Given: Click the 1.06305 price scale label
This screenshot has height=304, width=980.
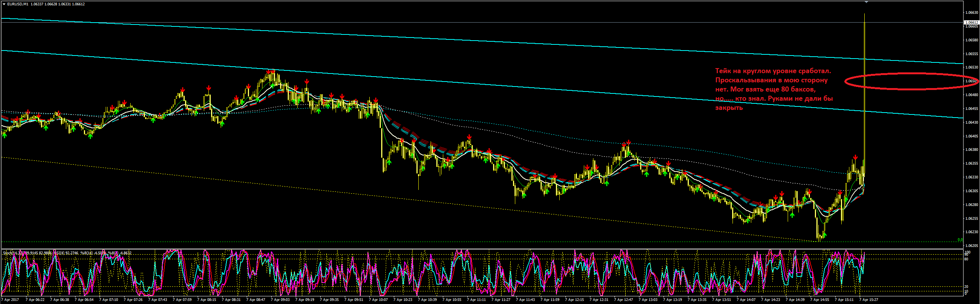Looking at the screenshot, I should coord(972,191).
